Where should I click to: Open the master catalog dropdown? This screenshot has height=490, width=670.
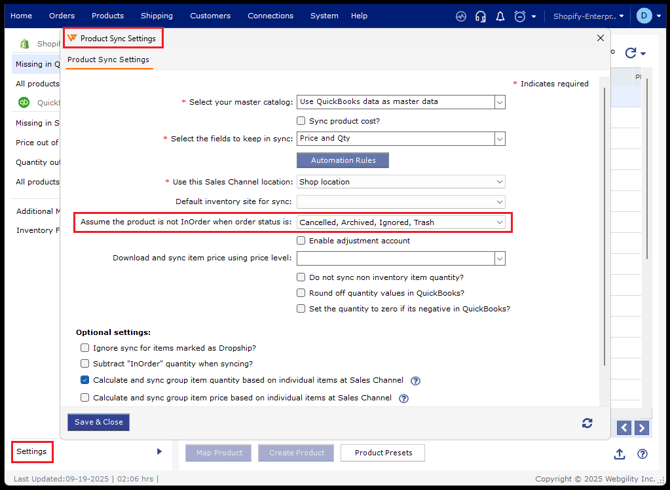point(500,102)
